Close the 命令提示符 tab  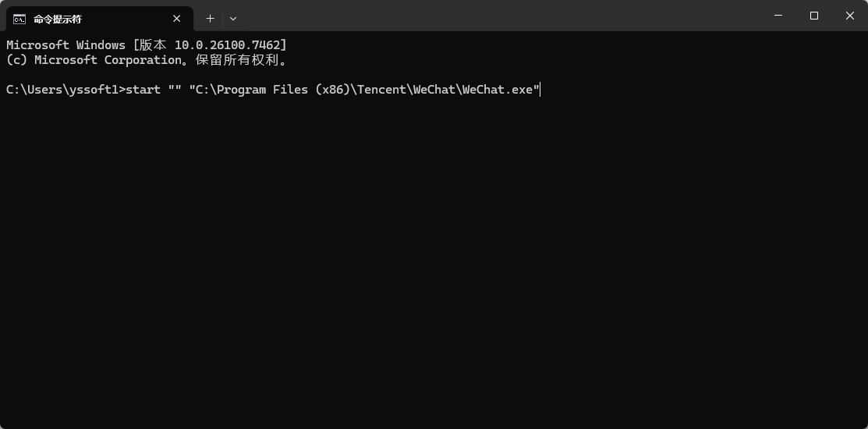pos(177,19)
